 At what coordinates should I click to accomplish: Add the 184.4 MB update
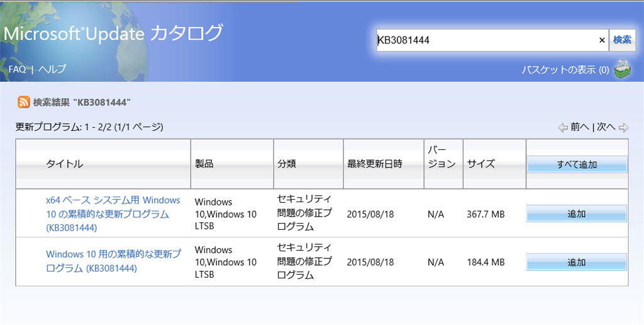click(x=577, y=262)
